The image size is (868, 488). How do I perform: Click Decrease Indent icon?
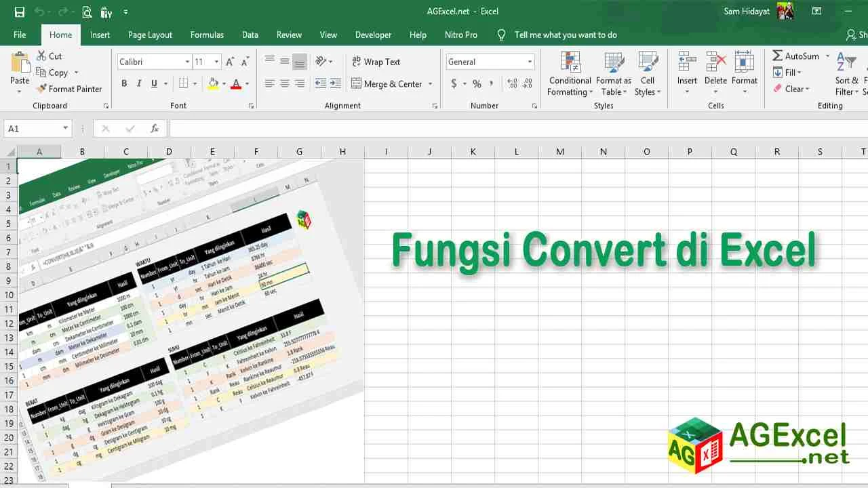point(321,83)
